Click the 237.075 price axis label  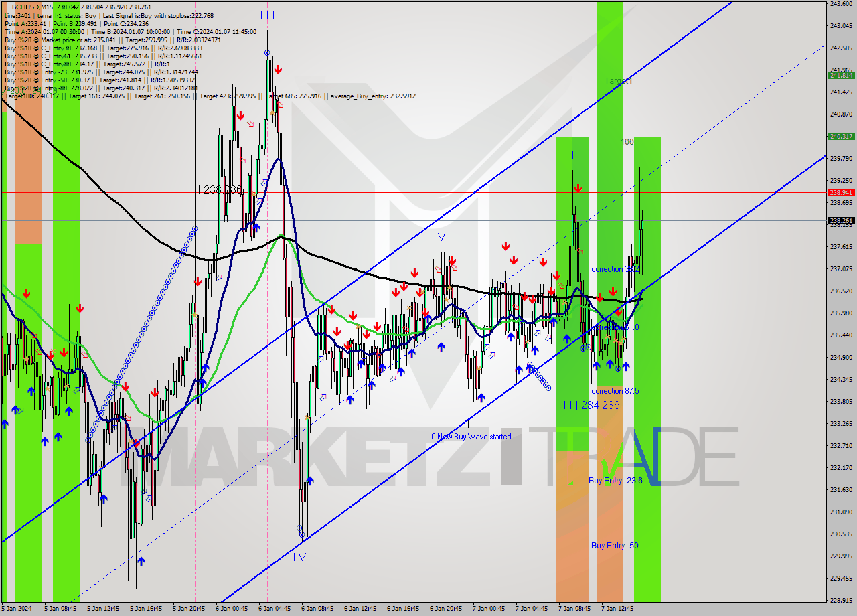coord(841,269)
